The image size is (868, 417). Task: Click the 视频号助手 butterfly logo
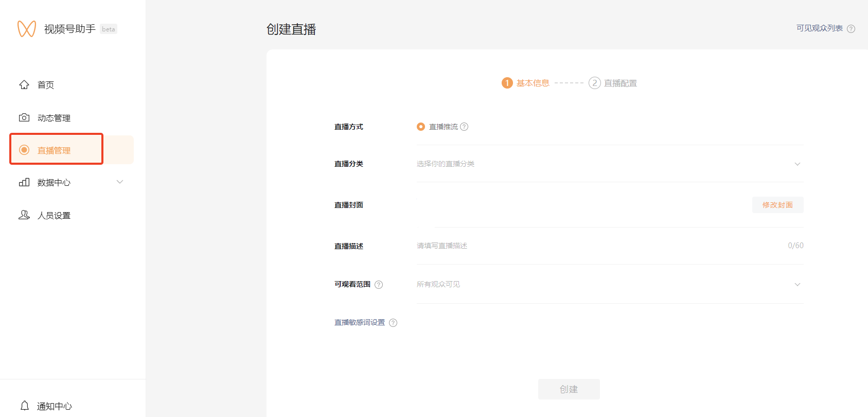(x=27, y=29)
